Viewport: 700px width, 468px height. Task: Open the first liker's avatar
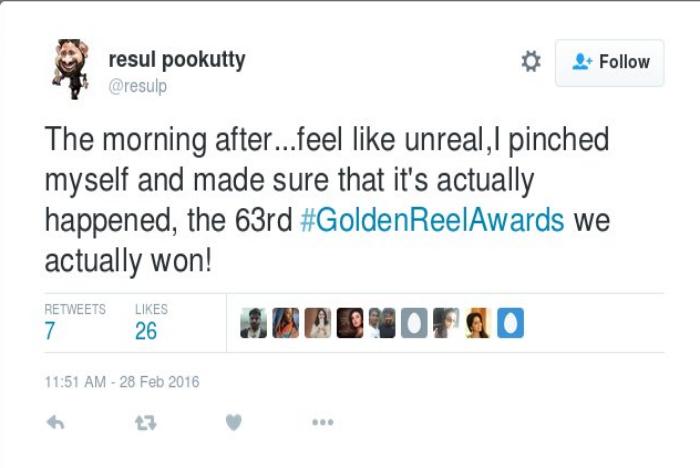(x=254, y=322)
